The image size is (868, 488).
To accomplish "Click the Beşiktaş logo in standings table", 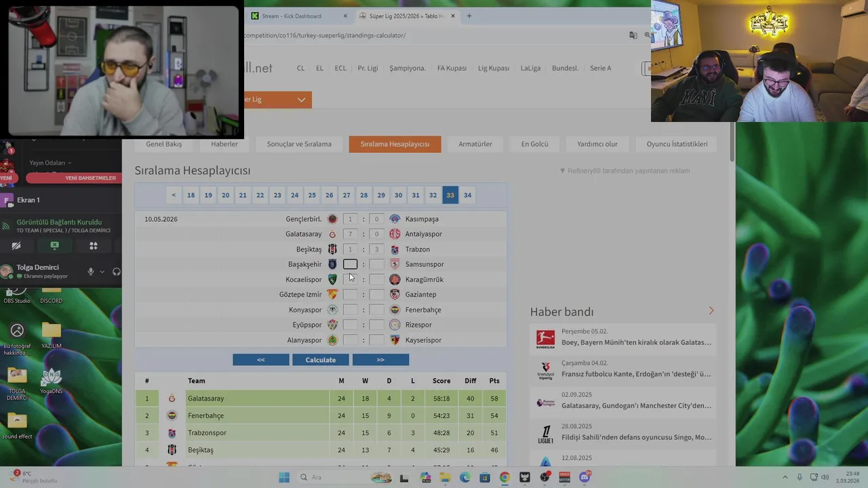I will [172, 450].
